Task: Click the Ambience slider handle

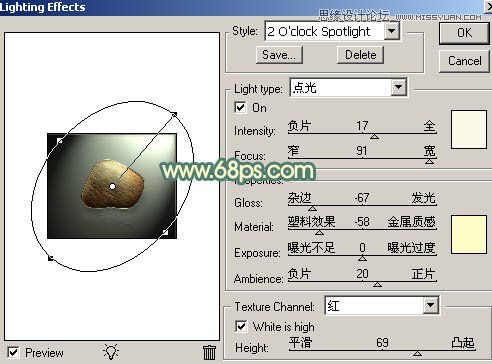Action: click(x=377, y=284)
